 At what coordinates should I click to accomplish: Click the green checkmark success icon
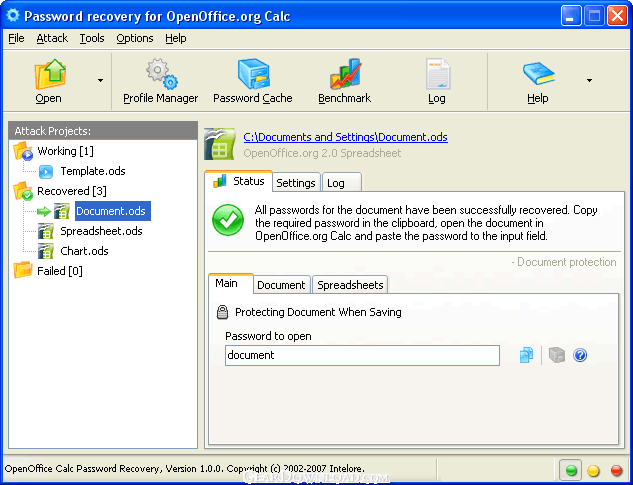228,220
